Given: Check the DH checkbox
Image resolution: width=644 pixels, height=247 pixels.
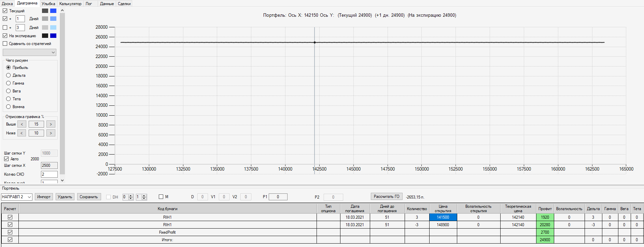Looking at the screenshot, I should [108, 197].
